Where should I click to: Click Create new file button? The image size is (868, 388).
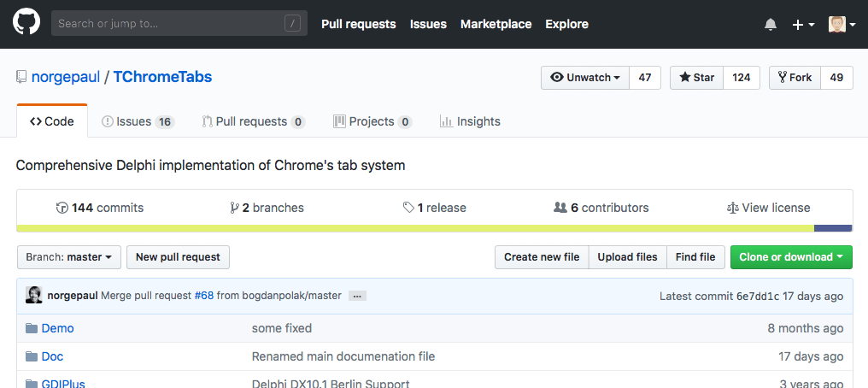click(x=542, y=257)
